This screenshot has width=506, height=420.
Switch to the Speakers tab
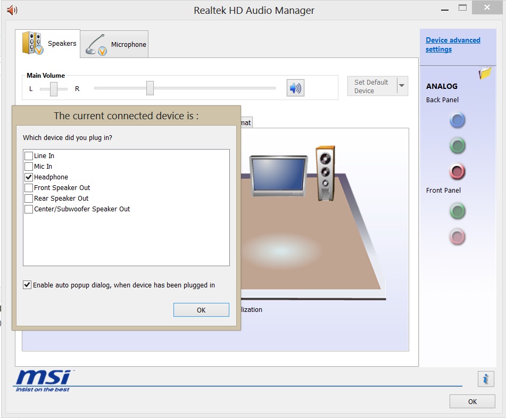[48, 43]
